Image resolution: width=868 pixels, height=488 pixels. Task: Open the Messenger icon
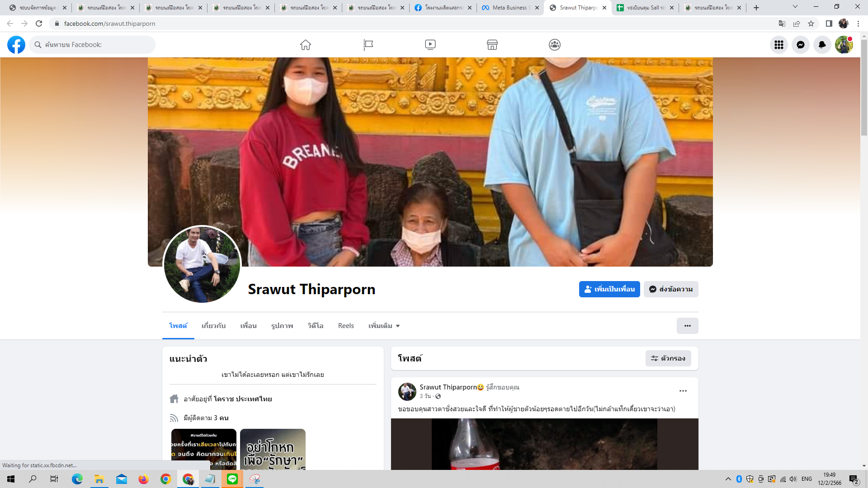(x=801, y=45)
